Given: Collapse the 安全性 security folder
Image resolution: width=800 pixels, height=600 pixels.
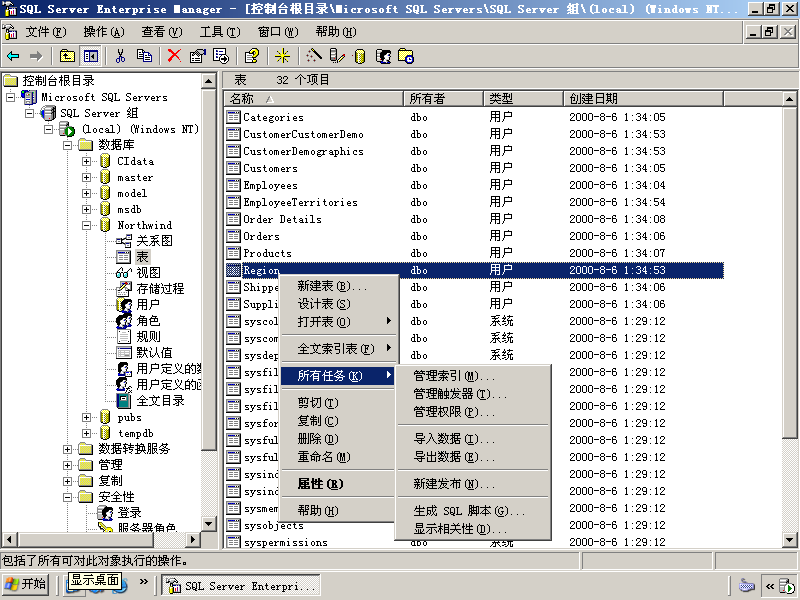Looking at the screenshot, I should [x=67, y=497].
